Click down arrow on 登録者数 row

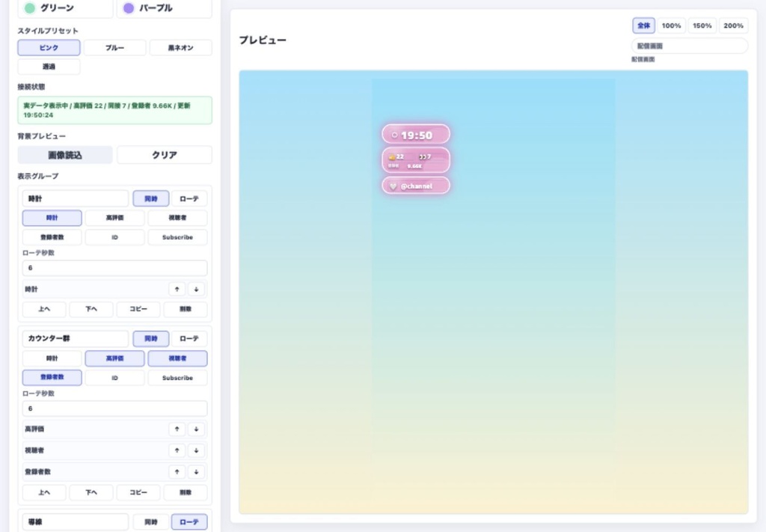[x=197, y=472]
